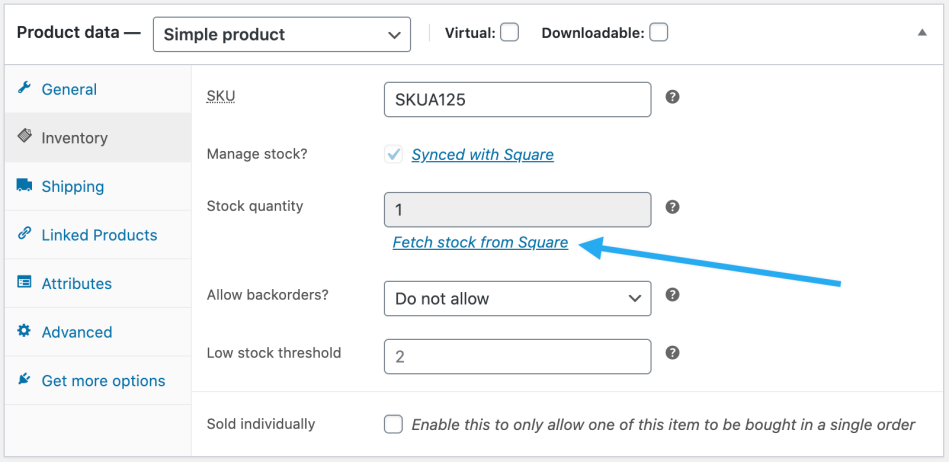Open the Simple product type dropdown
This screenshot has width=949, height=462.
(x=281, y=34)
